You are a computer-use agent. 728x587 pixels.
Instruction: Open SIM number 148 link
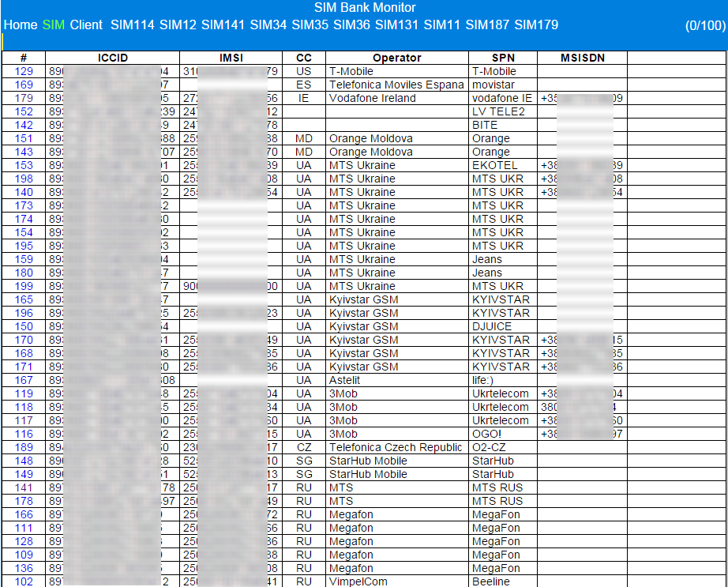(24, 461)
